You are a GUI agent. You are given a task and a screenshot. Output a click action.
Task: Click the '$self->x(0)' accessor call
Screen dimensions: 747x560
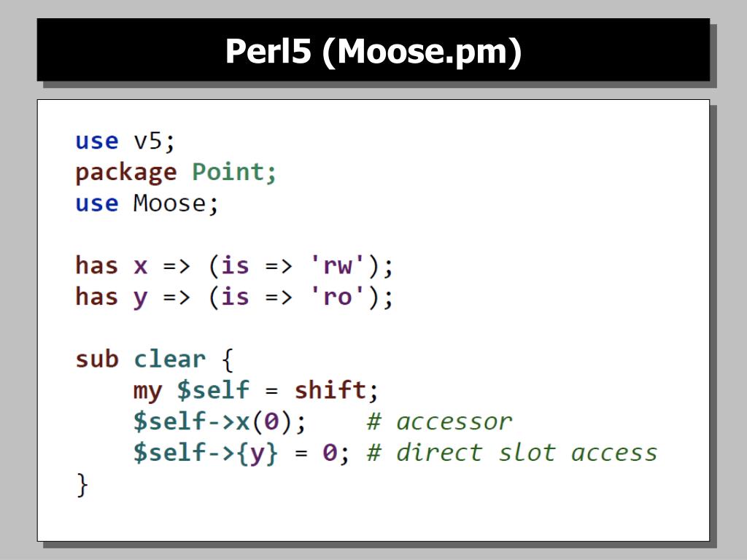point(212,422)
